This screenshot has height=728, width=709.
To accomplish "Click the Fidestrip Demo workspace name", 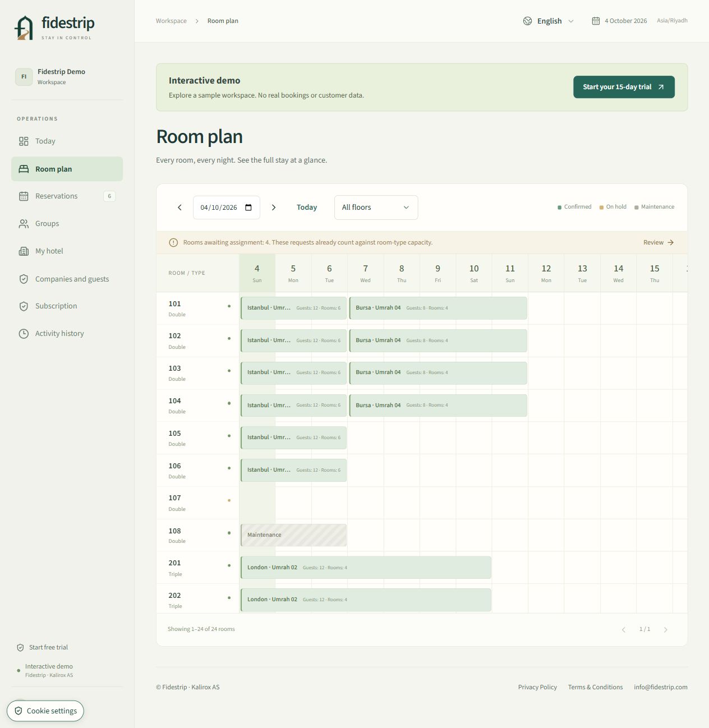I will (x=61, y=72).
